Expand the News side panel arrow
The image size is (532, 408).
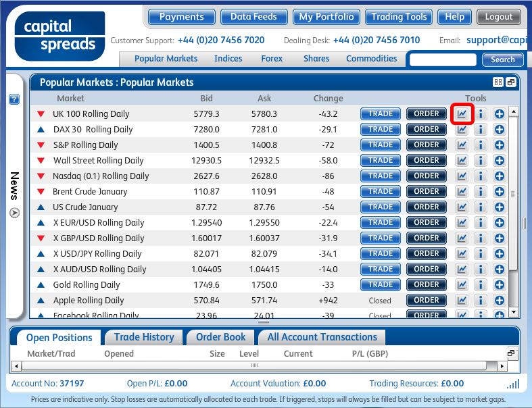(14, 213)
